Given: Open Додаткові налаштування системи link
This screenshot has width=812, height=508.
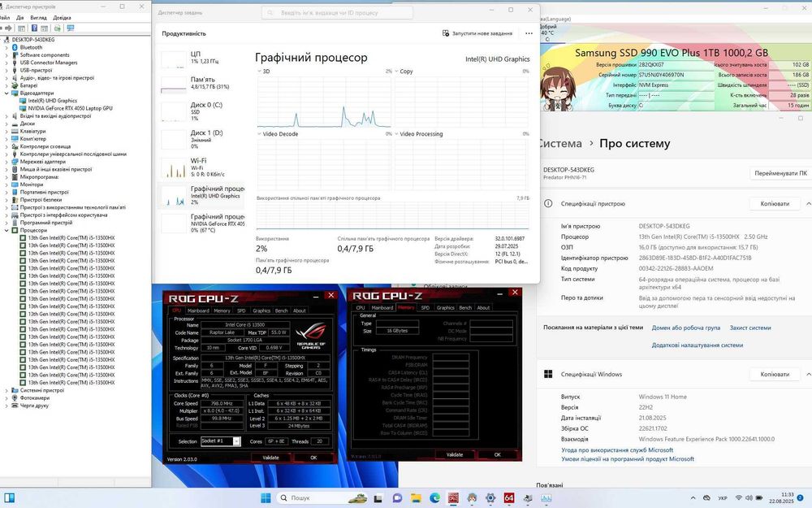Looking at the screenshot, I should click(x=697, y=345).
